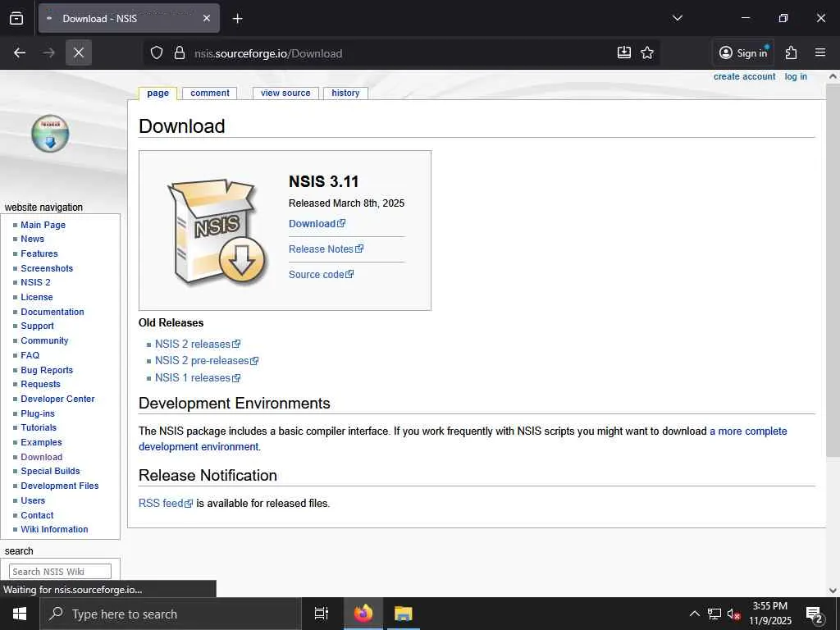Open the Release Notes link

pos(326,249)
